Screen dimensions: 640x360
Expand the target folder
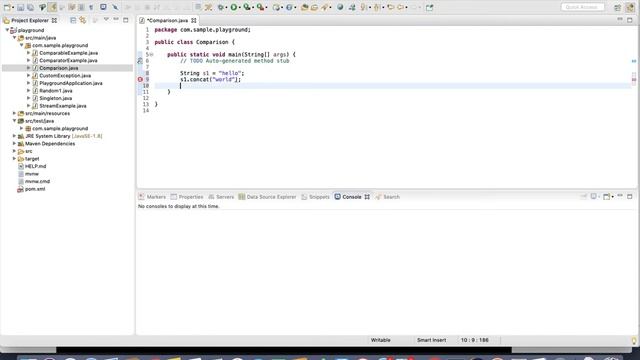click(14, 158)
